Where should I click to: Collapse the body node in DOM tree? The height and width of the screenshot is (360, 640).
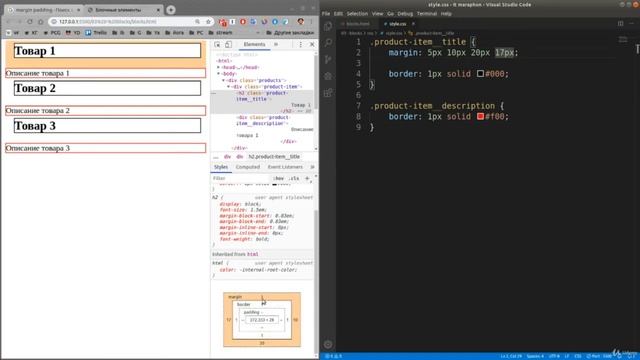point(218,74)
